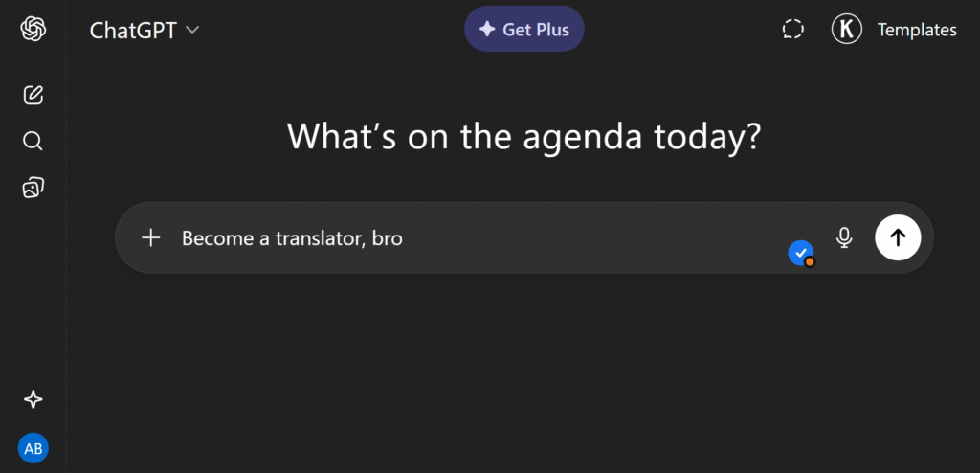The image size is (980, 473).
Task: Open the Templates link in the header
Action: tap(917, 30)
